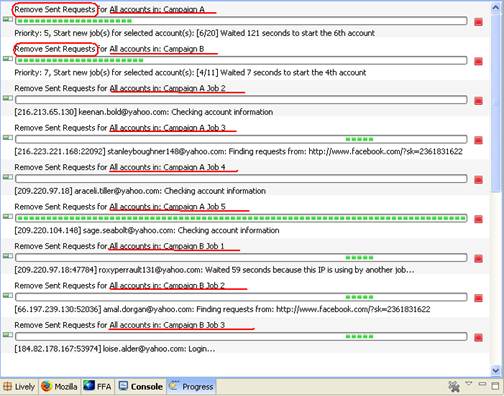
Task: Click job icon beside Campaign B progress bar
Action: click(8, 59)
